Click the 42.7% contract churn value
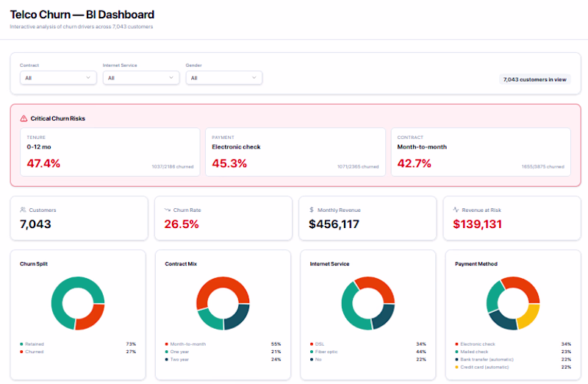588x384 pixels. point(414,163)
